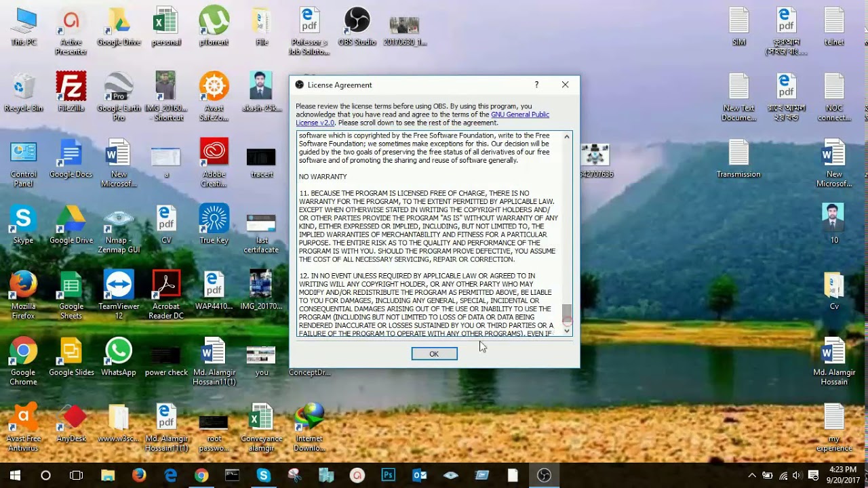This screenshot has width=868, height=488.
Task: Select Acrobat Reader DC desktop icon
Action: click(x=166, y=296)
